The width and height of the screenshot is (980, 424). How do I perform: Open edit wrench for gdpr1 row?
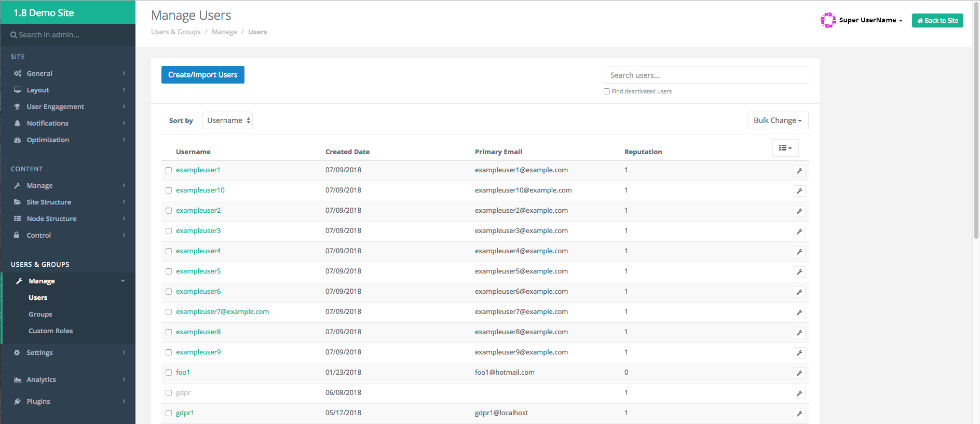point(799,414)
